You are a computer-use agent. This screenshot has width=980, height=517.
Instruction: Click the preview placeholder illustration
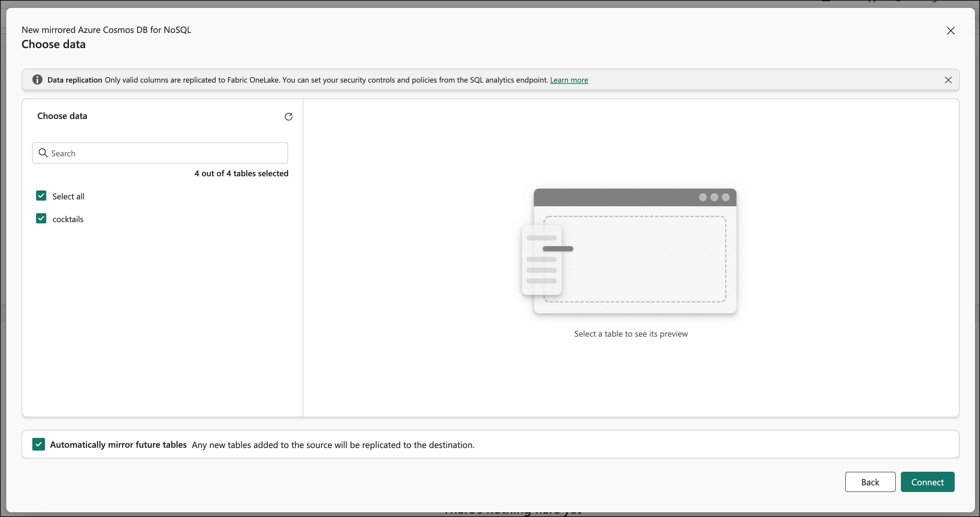(629, 251)
